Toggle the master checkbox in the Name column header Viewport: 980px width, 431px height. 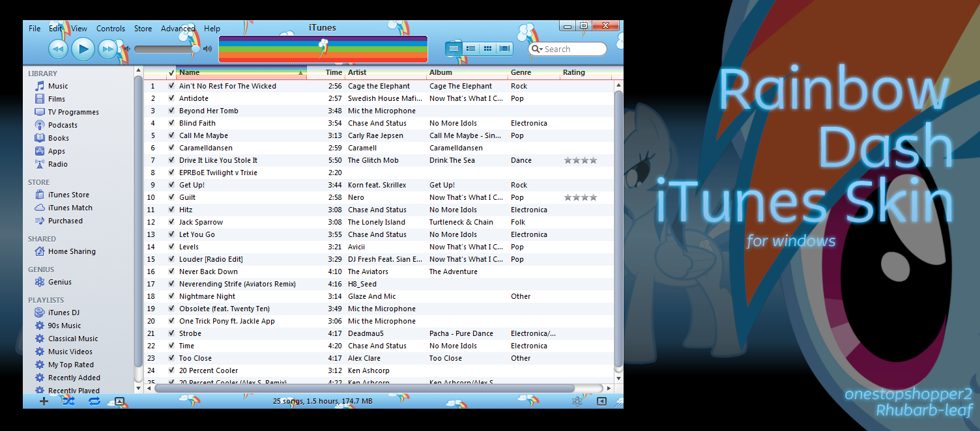click(x=173, y=72)
